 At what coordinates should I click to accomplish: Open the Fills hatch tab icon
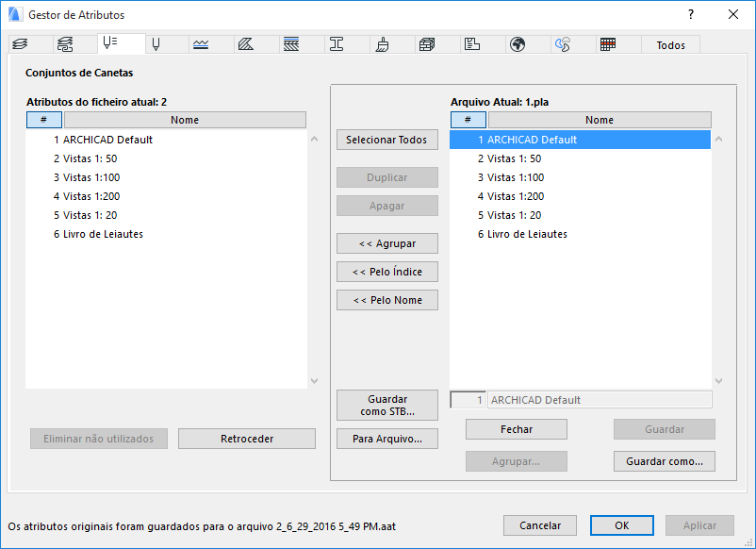coord(246,44)
